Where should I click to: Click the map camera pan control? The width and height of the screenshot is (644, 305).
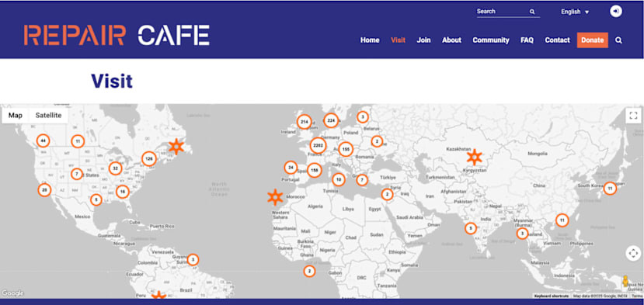[x=633, y=253]
